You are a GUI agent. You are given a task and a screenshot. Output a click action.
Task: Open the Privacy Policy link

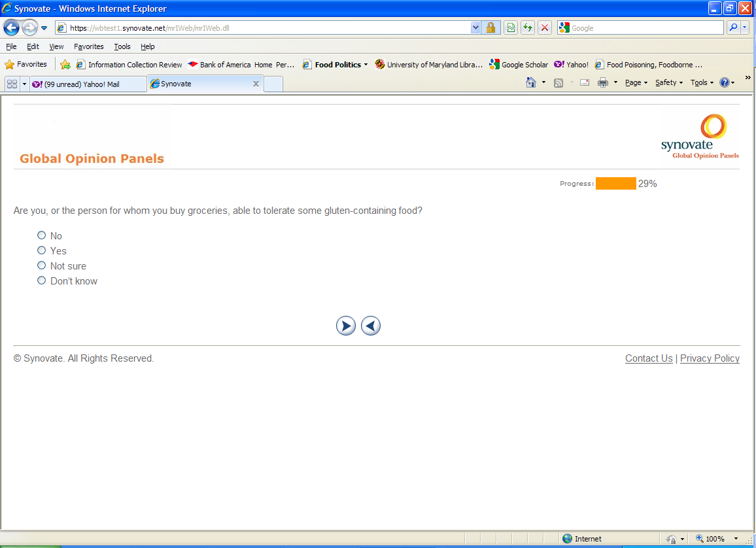tap(710, 358)
